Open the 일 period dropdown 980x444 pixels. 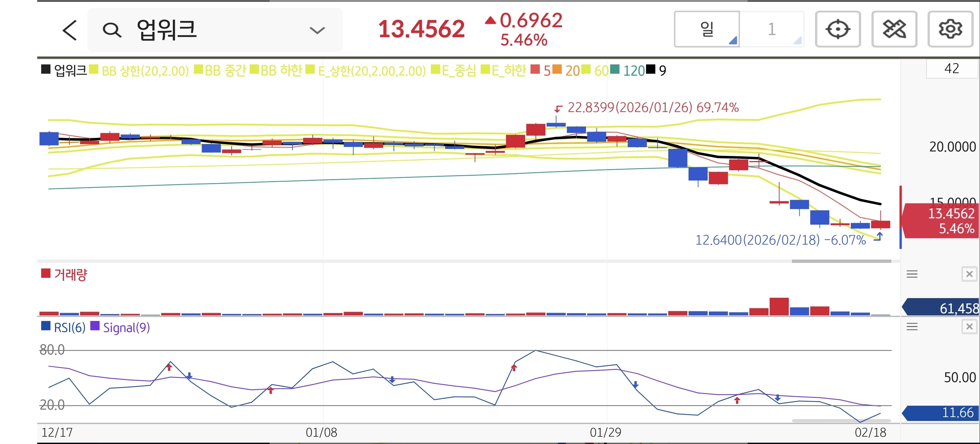(x=707, y=29)
